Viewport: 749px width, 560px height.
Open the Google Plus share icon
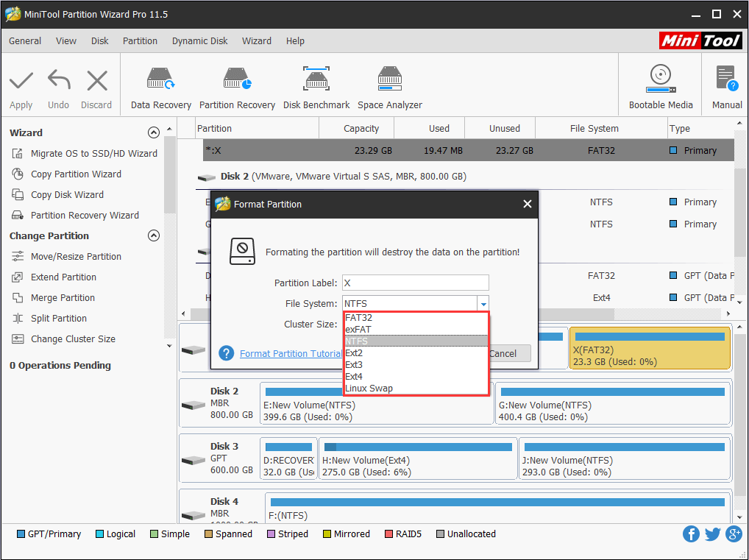click(734, 534)
